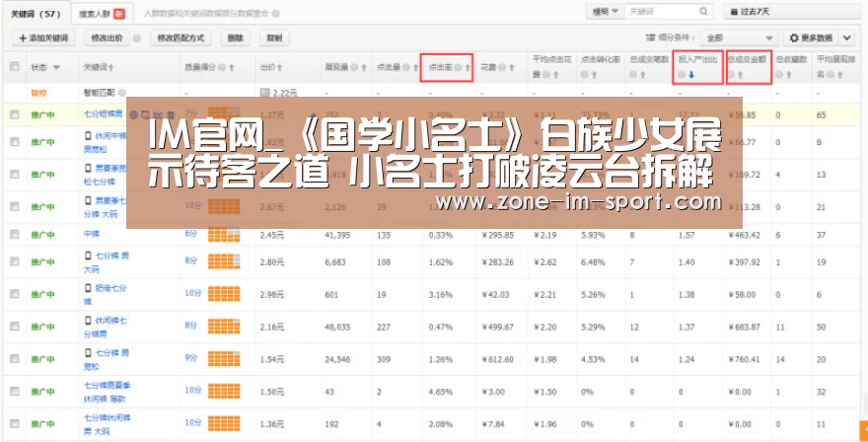Click the 2.45元 bid value
This screenshot has height=442, width=868.
tap(272, 235)
